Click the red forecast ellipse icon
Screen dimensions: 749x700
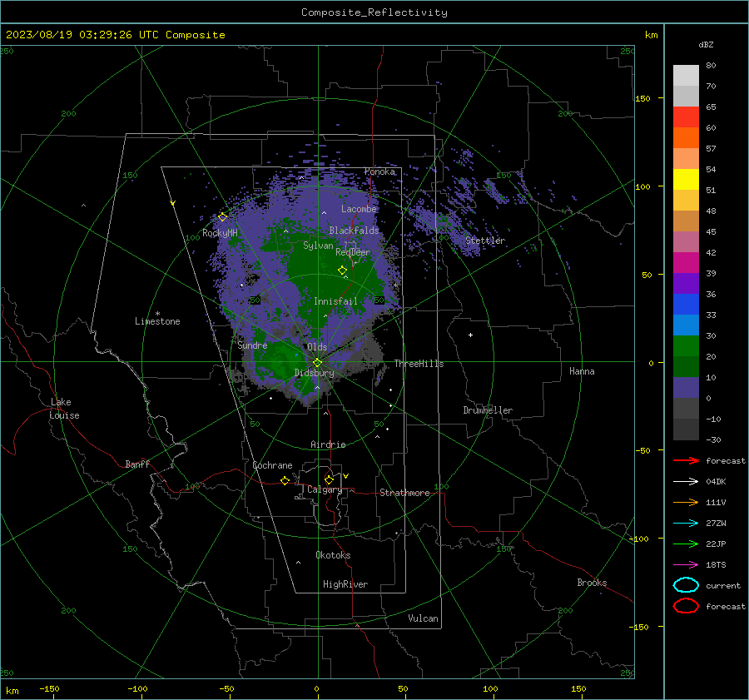pos(686,606)
